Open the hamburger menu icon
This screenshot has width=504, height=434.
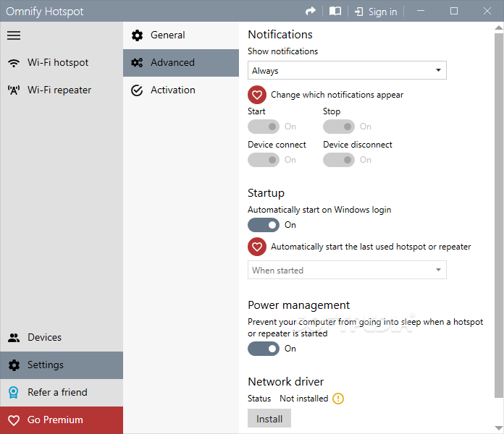click(14, 35)
